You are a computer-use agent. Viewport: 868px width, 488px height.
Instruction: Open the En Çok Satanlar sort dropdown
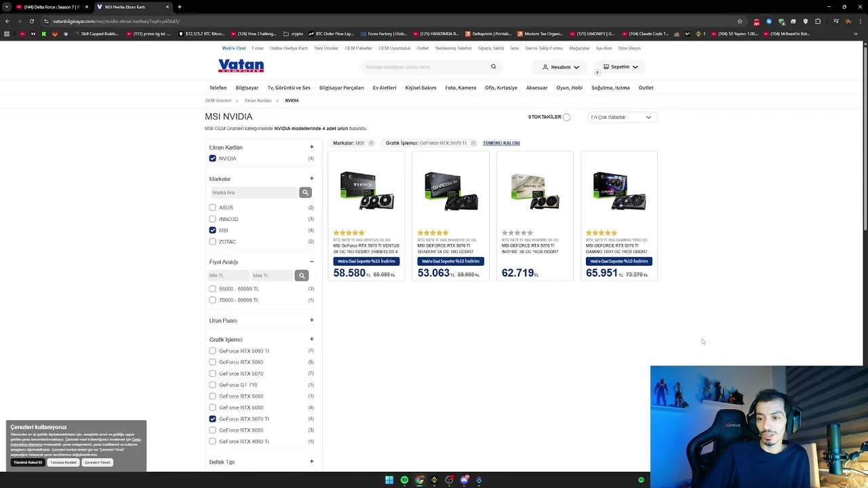coord(621,117)
